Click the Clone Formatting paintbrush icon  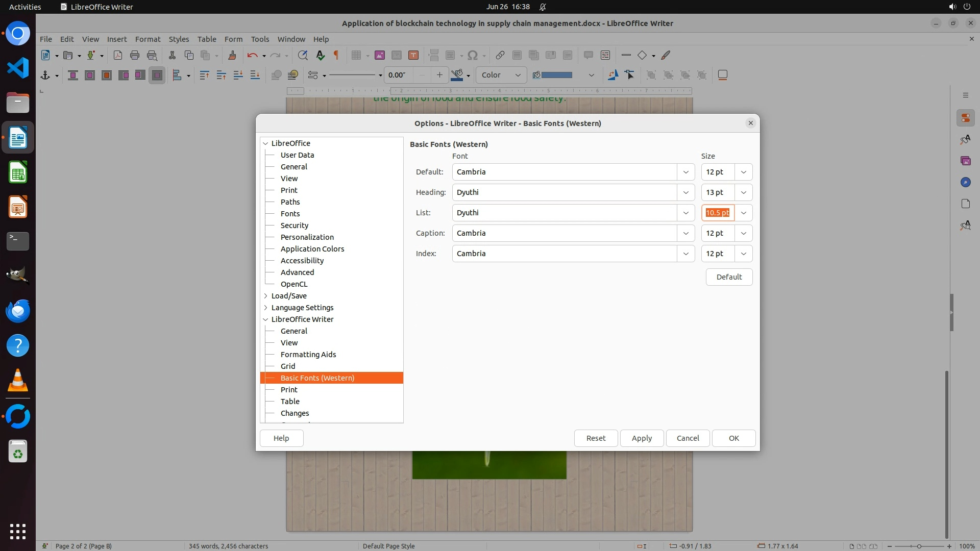pyautogui.click(x=232, y=56)
